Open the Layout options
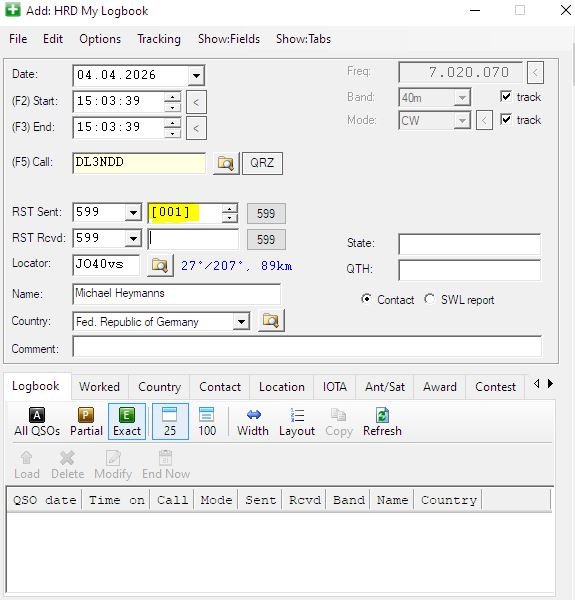The height and width of the screenshot is (600, 575). coord(297,422)
